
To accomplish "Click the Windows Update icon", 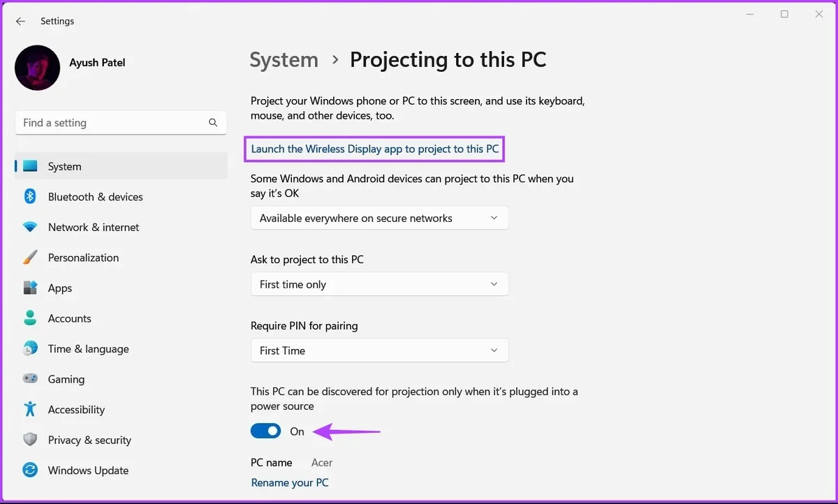I will point(30,470).
